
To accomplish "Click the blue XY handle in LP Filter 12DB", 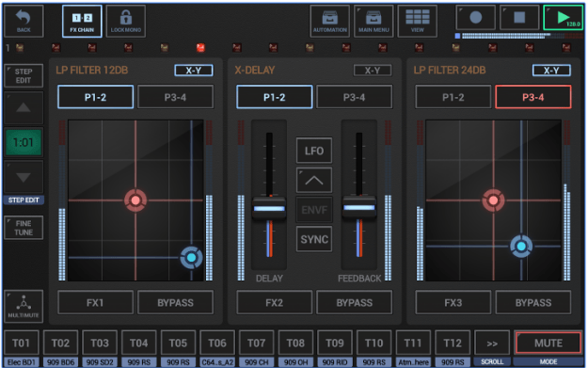I will click(191, 258).
